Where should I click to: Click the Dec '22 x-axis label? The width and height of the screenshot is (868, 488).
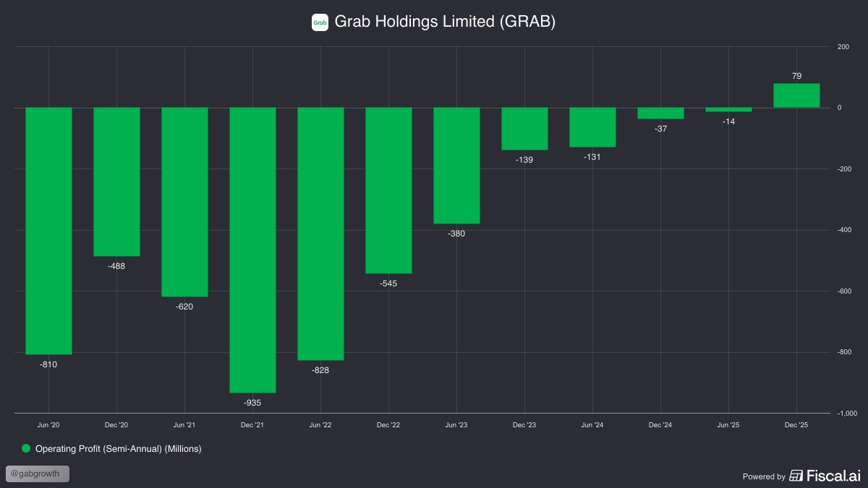point(388,425)
